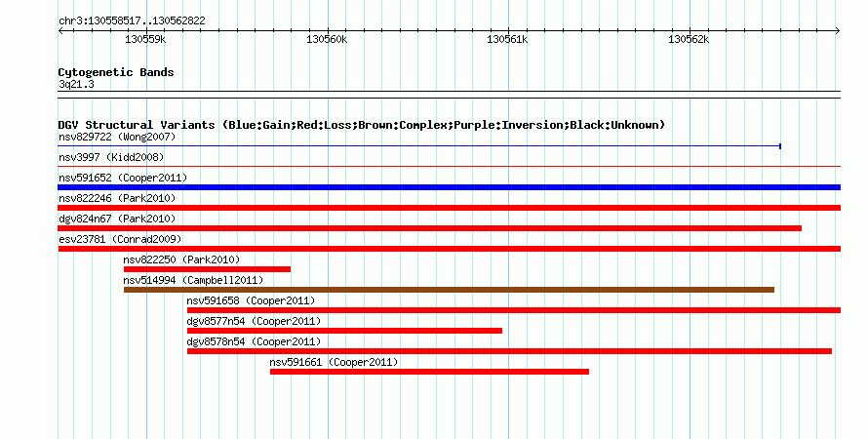Viewport: 868px width, 439px height.
Task: Click the chr3:130558517..130562822 coordinates text
Action: [132, 20]
